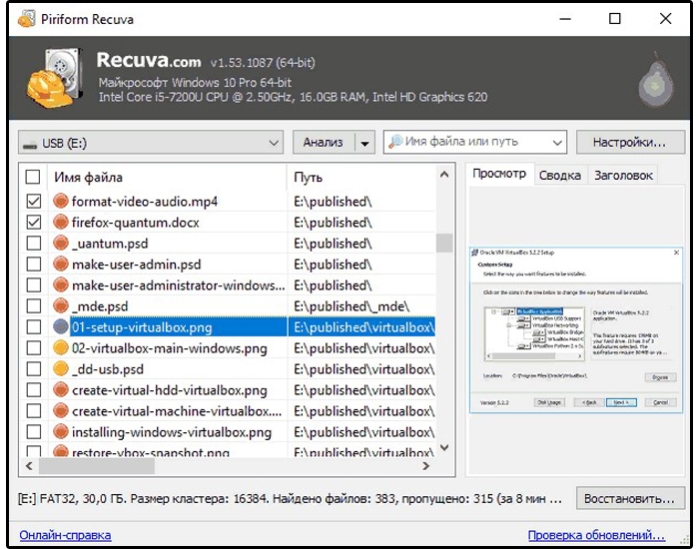Start scan with the Анализ button
Screen dimensions: 699x549
point(324,143)
